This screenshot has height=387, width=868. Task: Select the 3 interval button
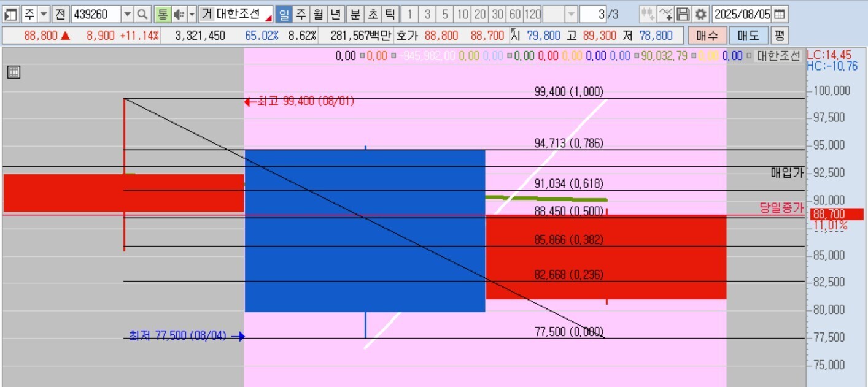tap(427, 14)
